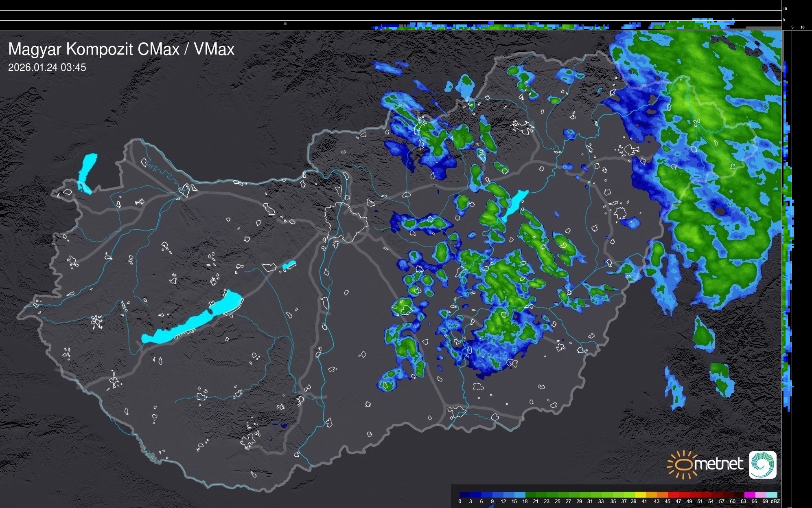Image resolution: width=812 pixels, height=508 pixels.
Task: Click the 2026.01.24 03:45 timestamp
Action: tap(47, 68)
